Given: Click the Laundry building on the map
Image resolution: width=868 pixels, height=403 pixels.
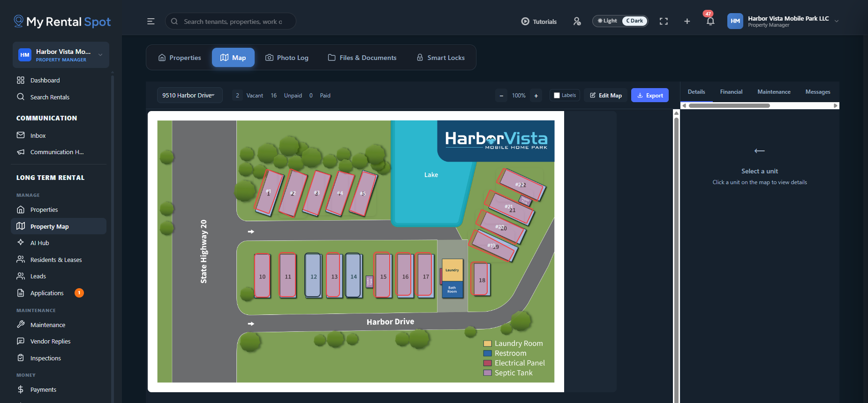Looking at the screenshot, I should pos(453,270).
